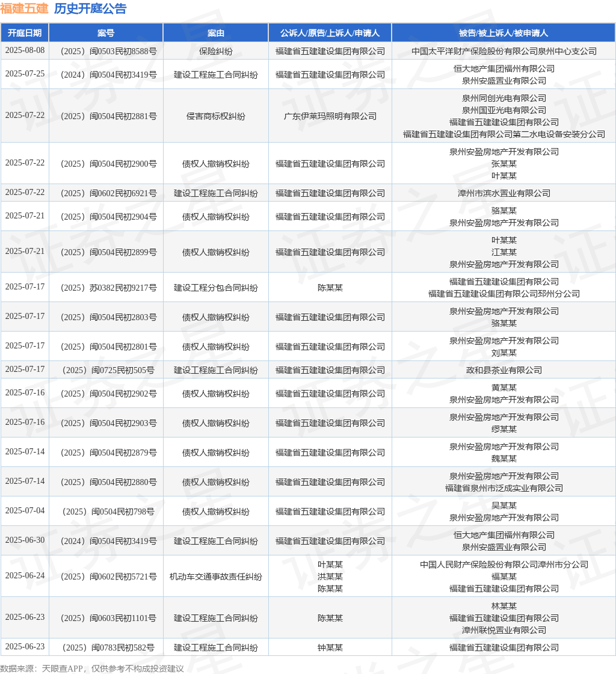Image resolution: width=616 pixels, height=674 pixels.
Task: Select case number 闽0504民初2881号
Action: coord(109,116)
